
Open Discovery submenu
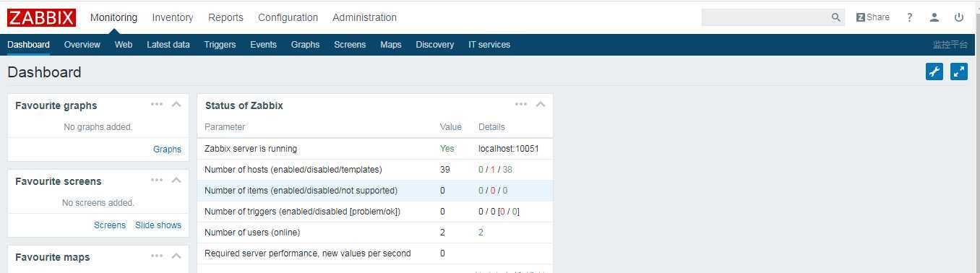pyautogui.click(x=435, y=45)
